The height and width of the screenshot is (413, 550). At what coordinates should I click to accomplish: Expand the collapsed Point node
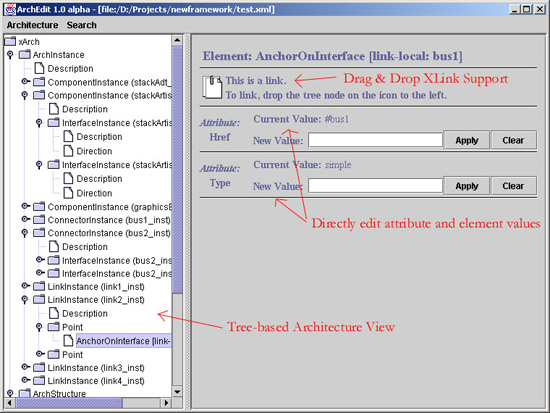click(40, 354)
